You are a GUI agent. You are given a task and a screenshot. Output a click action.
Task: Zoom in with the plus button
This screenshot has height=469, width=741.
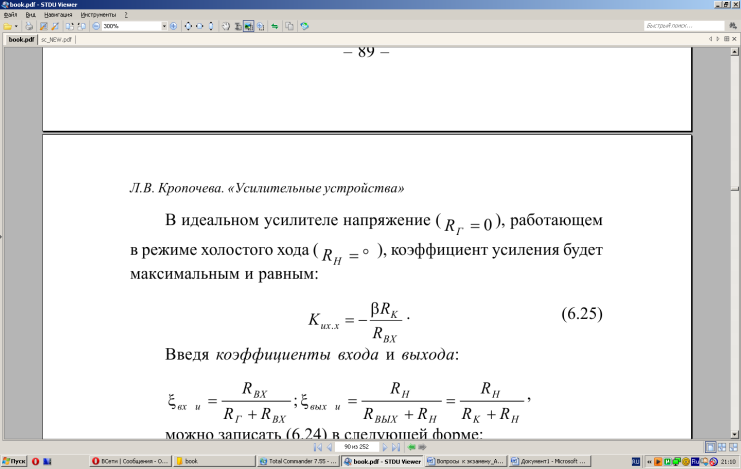(173, 26)
